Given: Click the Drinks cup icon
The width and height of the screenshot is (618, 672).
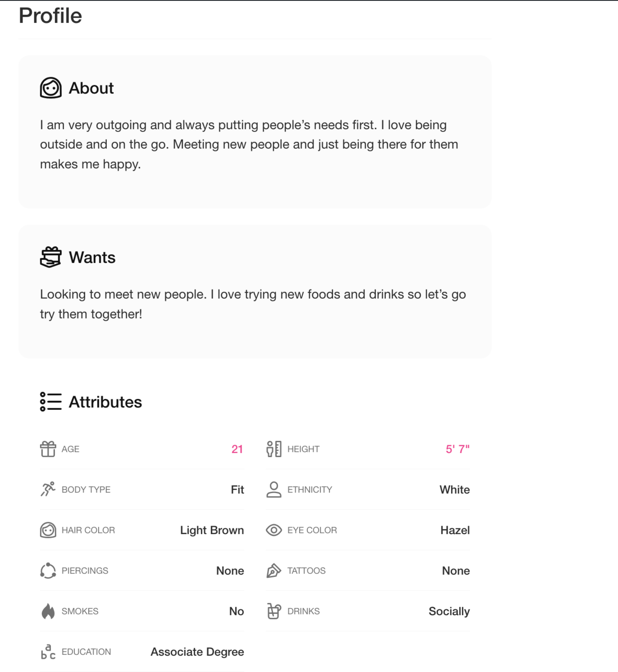Looking at the screenshot, I should pos(274,611).
